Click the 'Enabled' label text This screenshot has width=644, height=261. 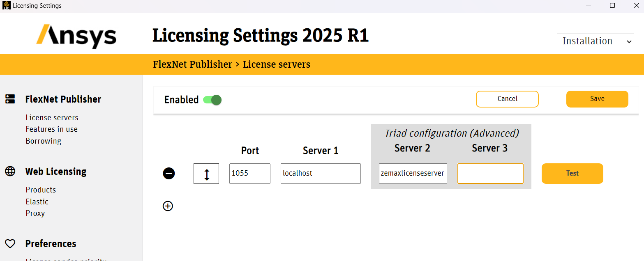181,100
